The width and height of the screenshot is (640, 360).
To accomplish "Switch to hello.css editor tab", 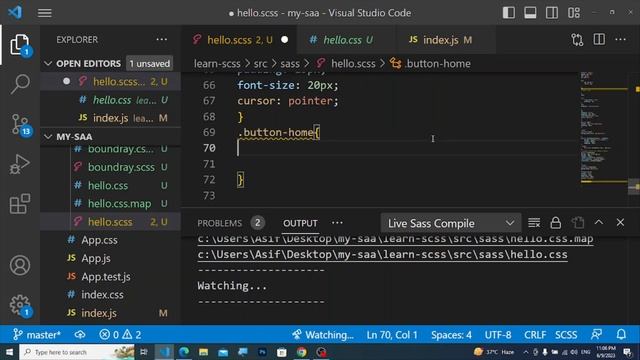I will [x=347, y=40].
